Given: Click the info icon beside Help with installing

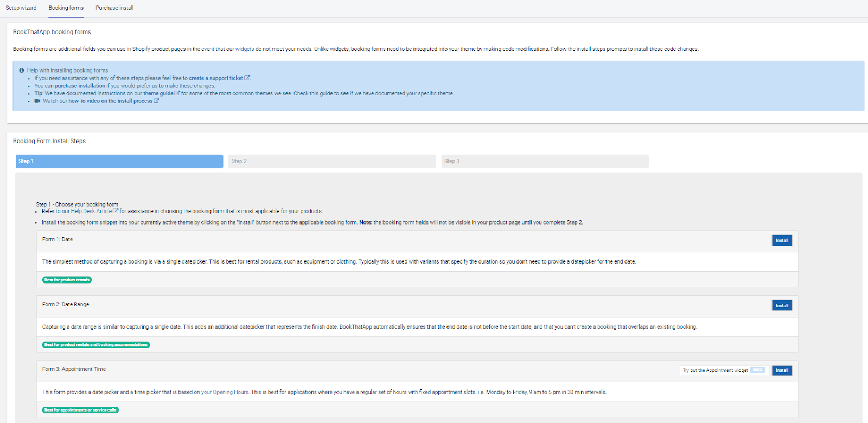Looking at the screenshot, I should pos(22,70).
